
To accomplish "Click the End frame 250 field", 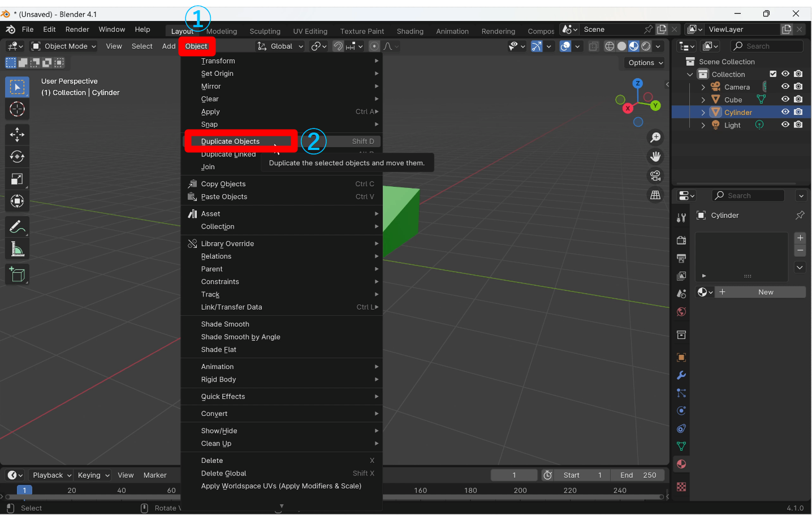I will coord(638,475).
